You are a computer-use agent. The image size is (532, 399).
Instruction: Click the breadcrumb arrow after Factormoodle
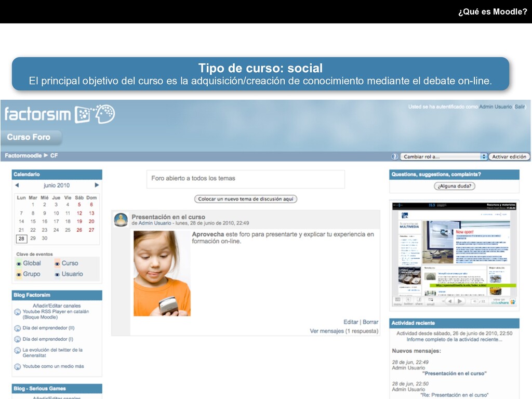[x=46, y=155]
